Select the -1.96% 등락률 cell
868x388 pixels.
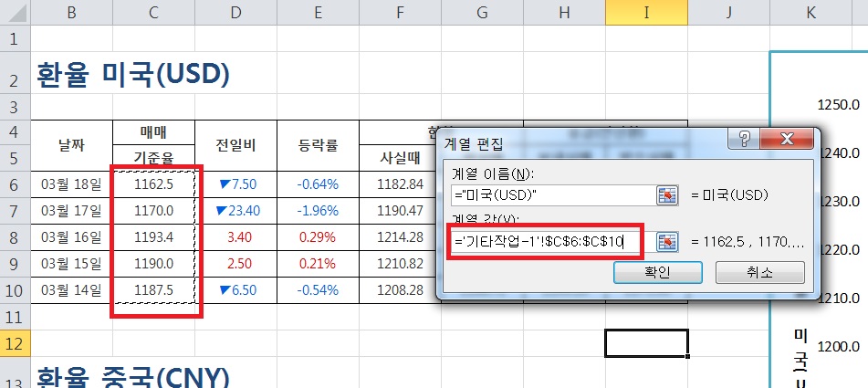point(318,211)
